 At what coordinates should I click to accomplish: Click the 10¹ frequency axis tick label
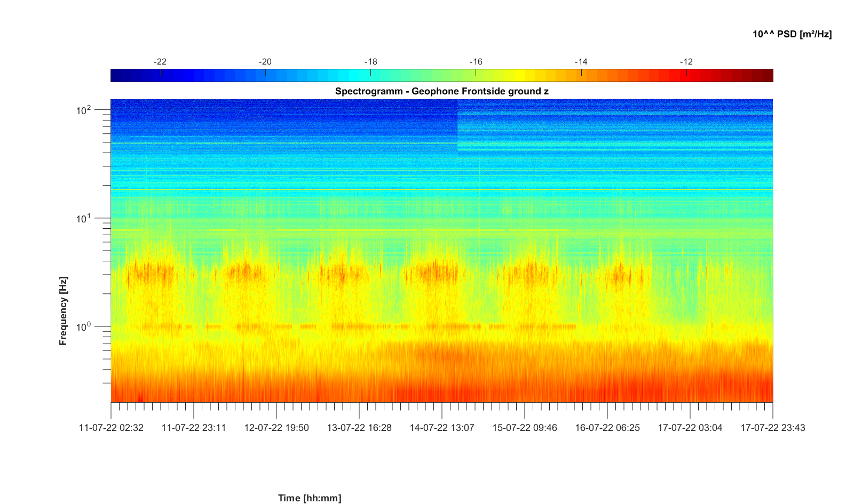(84, 219)
